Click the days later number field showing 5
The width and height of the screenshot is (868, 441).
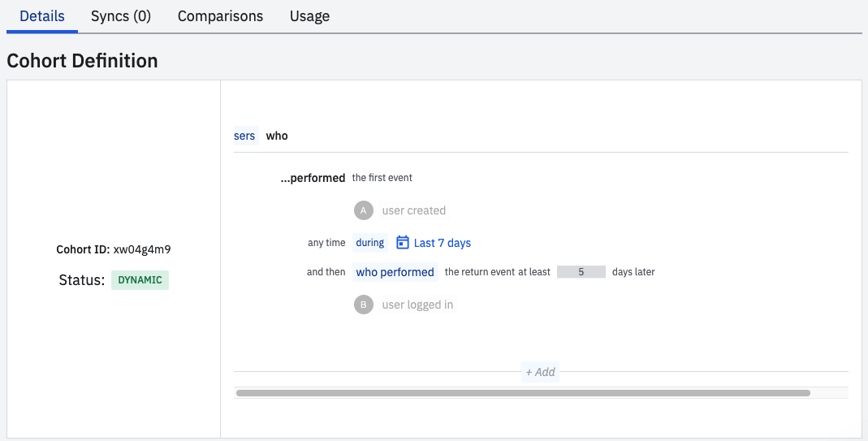[x=581, y=272]
